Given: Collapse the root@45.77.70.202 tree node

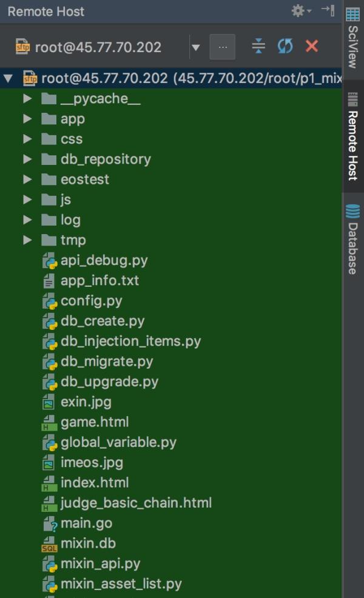Looking at the screenshot, I should click(x=8, y=79).
